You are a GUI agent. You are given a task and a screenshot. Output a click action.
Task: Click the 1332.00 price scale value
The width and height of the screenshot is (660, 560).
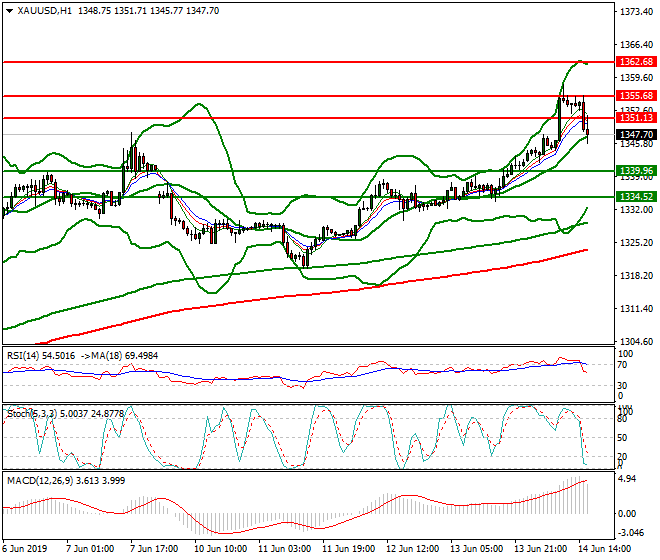pos(636,210)
